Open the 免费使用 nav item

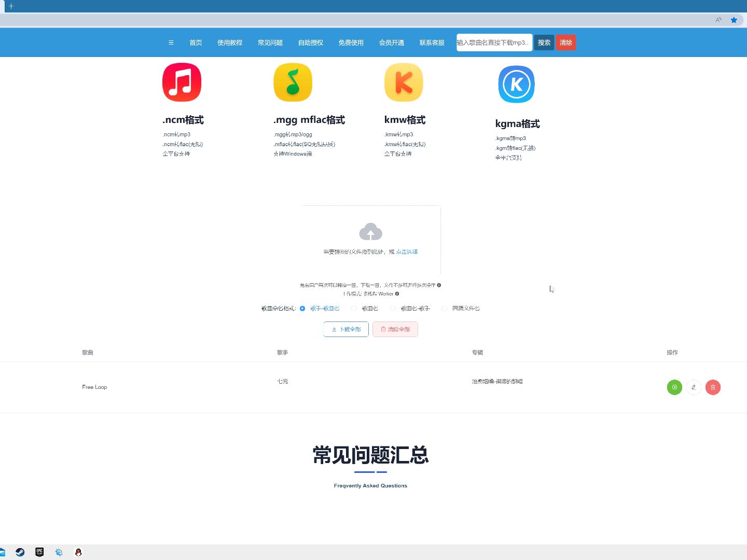pyautogui.click(x=351, y=43)
